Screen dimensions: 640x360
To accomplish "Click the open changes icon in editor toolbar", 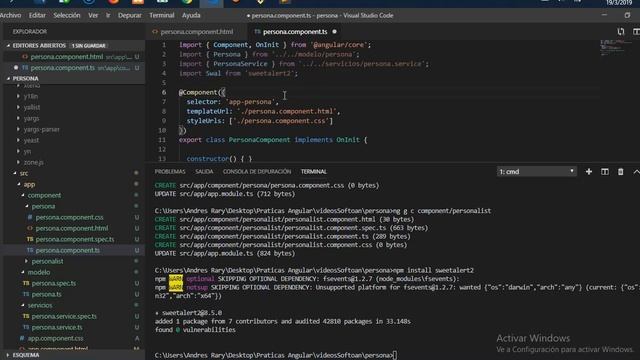I will pos(620,31).
